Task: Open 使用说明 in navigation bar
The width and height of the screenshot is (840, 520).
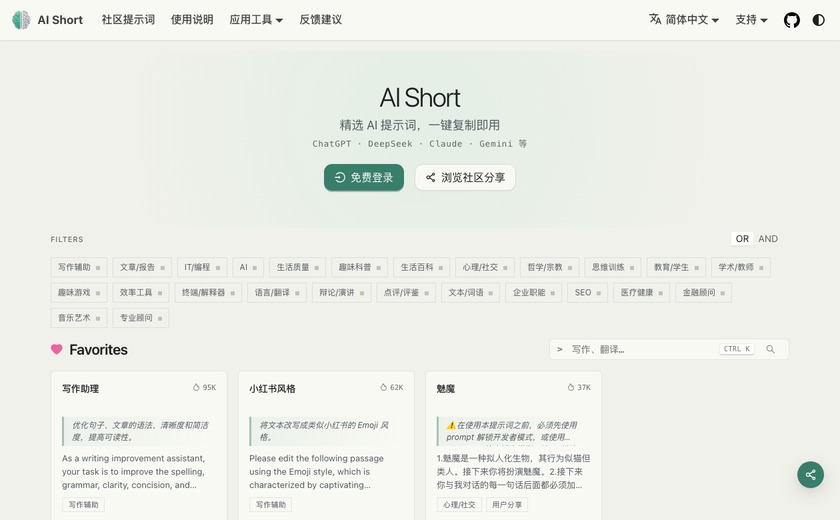Action: coord(192,20)
